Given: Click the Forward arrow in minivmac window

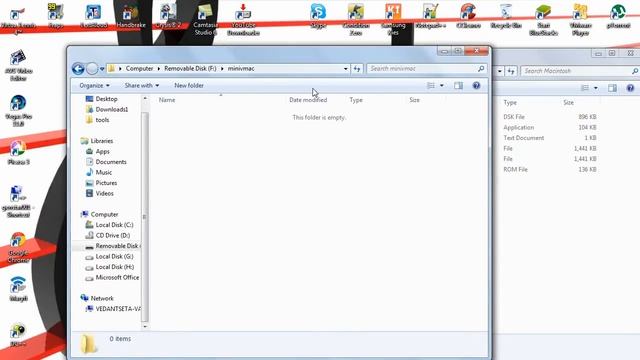Looking at the screenshot, I should pyautogui.click(x=92, y=69).
